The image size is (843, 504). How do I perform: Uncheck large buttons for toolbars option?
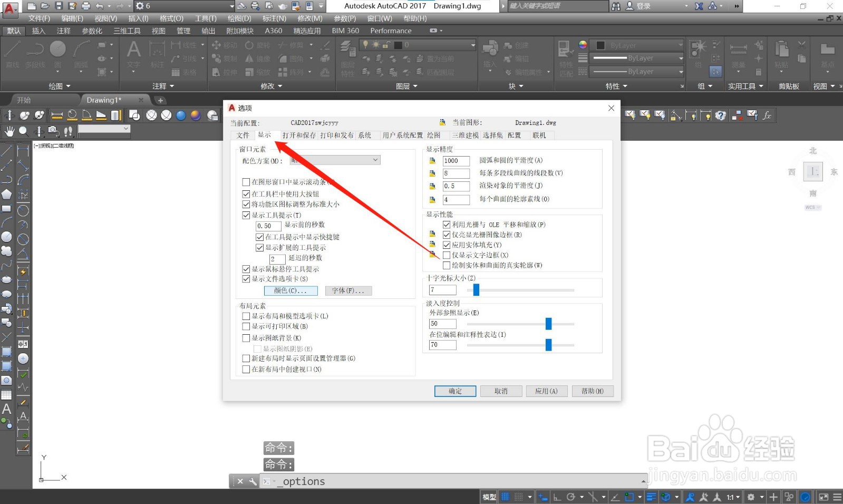point(246,193)
